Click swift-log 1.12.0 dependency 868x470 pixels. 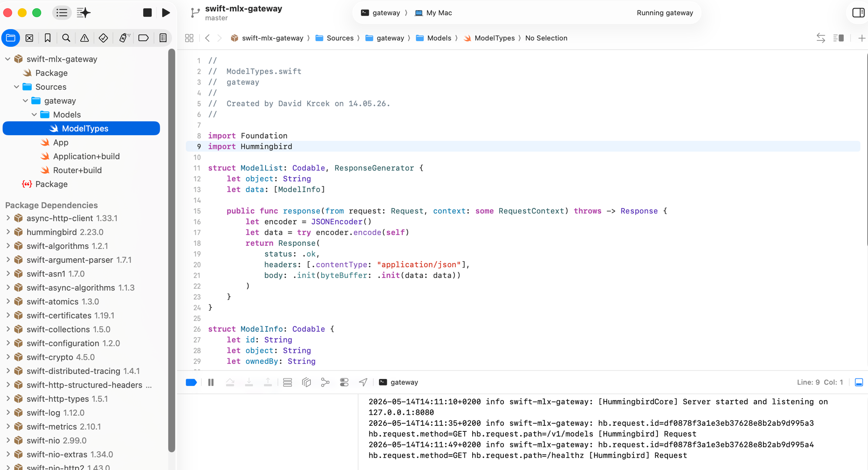tap(55, 412)
